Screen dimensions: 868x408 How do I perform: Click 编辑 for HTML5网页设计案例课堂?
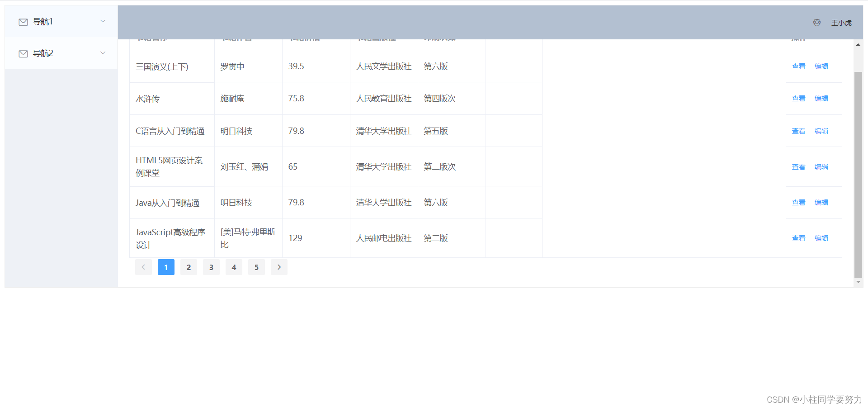click(x=821, y=166)
